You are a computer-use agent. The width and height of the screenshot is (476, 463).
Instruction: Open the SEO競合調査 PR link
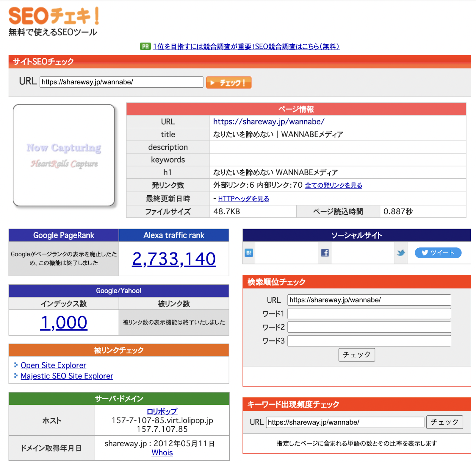click(x=246, y=46)
